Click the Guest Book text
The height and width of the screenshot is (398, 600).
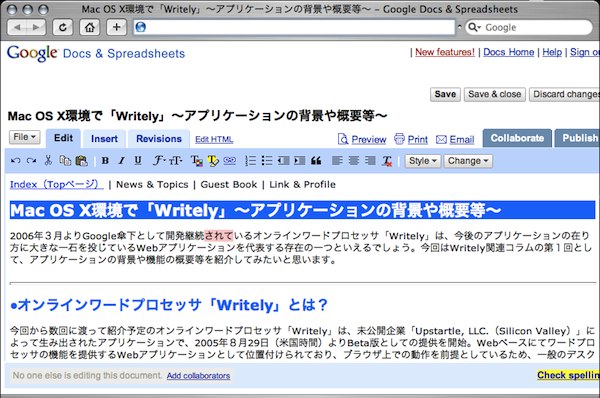point(229,184)
